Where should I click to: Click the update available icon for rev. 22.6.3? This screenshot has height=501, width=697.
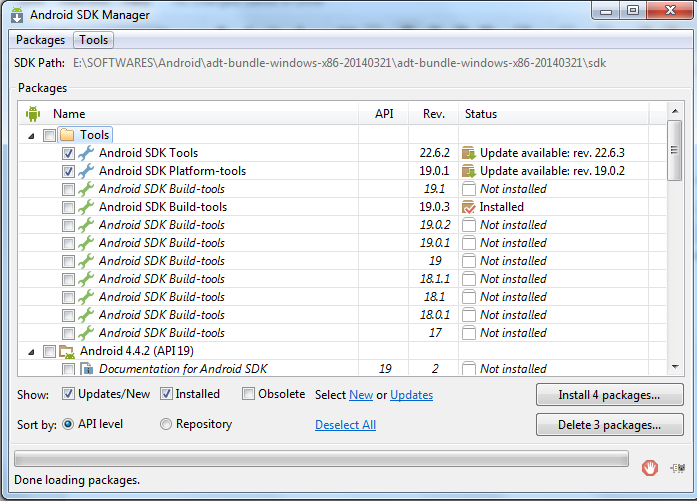(x=469, y=153)
